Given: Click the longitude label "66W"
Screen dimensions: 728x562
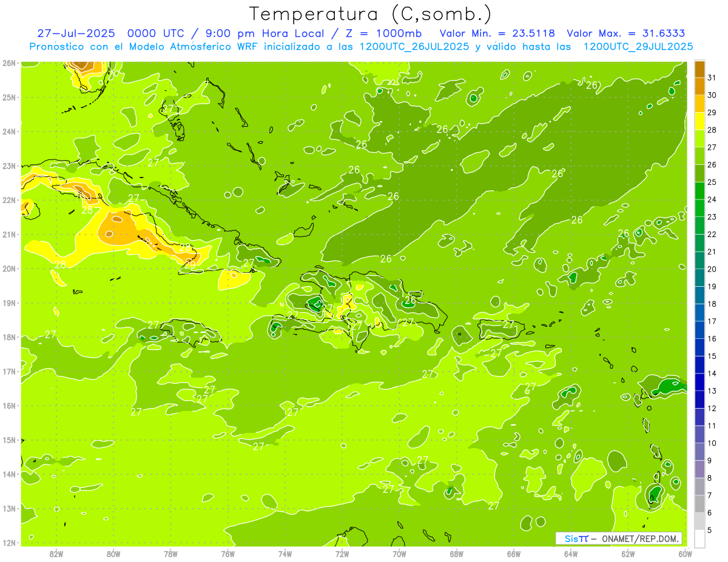Looking at the screenshot, I should (x=513, y=554).
